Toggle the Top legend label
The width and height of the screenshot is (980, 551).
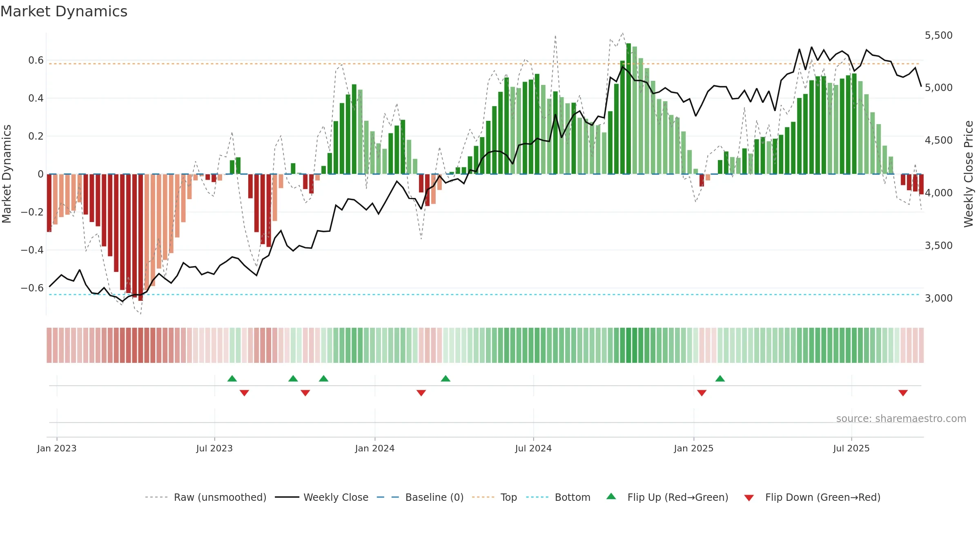509,497
